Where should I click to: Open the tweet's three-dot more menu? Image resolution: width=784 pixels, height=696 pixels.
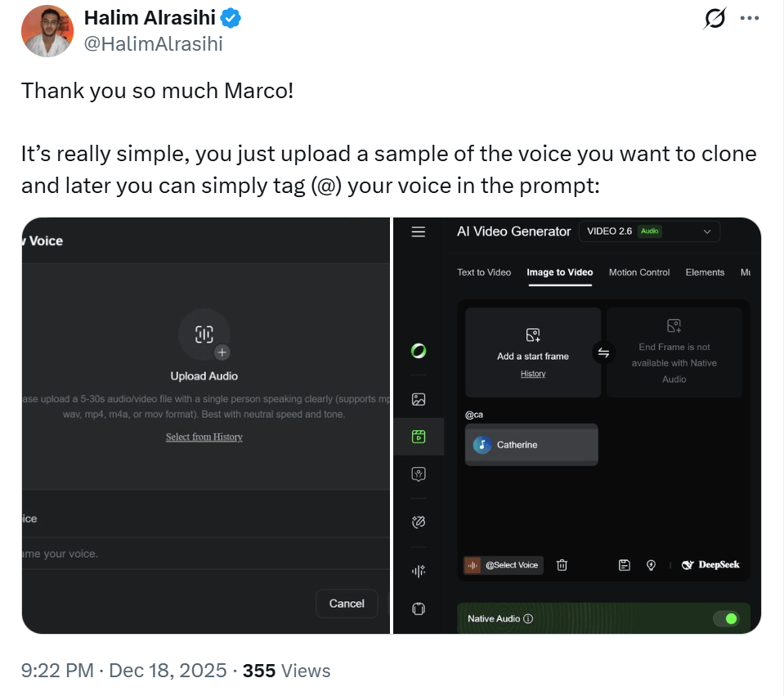pos(749,19)
